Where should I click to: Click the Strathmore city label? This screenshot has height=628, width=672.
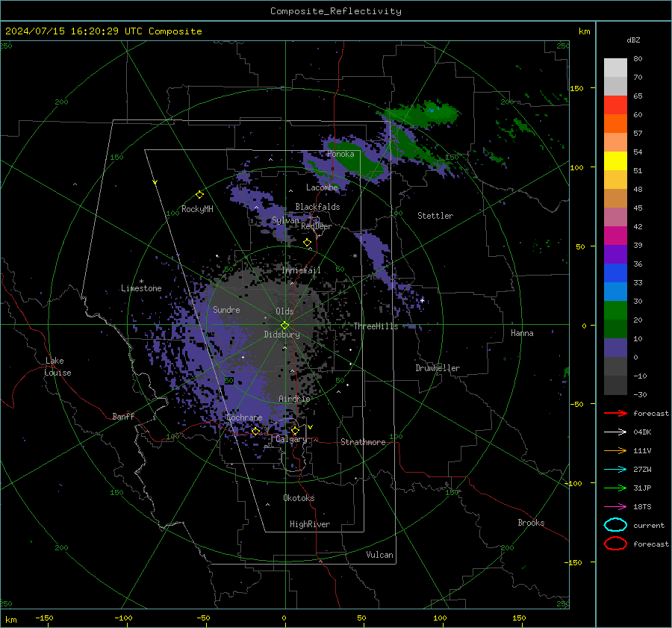[363, 442]
